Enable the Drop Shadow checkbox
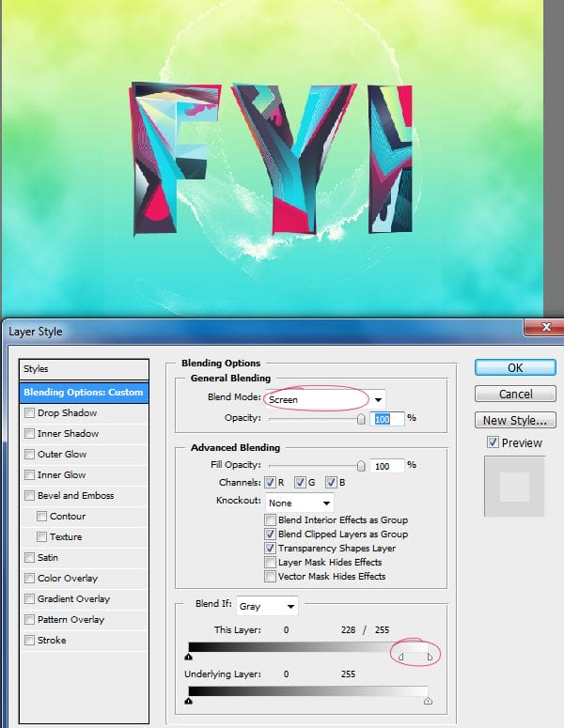This screenshot has width=564, height=728. (30, 412)
